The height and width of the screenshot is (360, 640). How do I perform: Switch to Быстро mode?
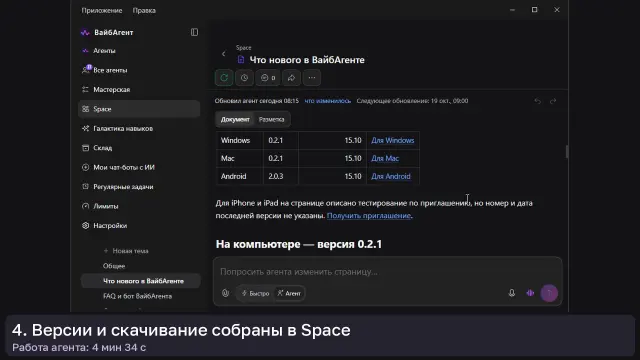click(x=256, y=293)
